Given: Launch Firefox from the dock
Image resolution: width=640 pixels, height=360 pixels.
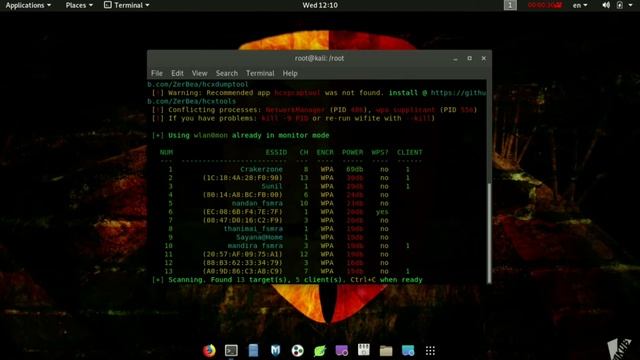Looking at the screenshot, I should tap(209, 351).
